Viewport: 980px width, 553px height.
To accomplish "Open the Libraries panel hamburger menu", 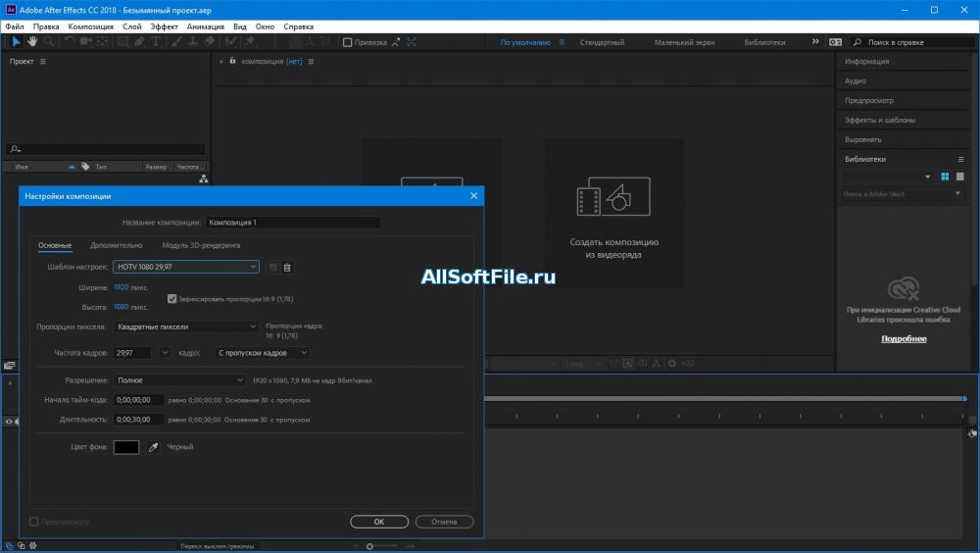I will point(960,159).
